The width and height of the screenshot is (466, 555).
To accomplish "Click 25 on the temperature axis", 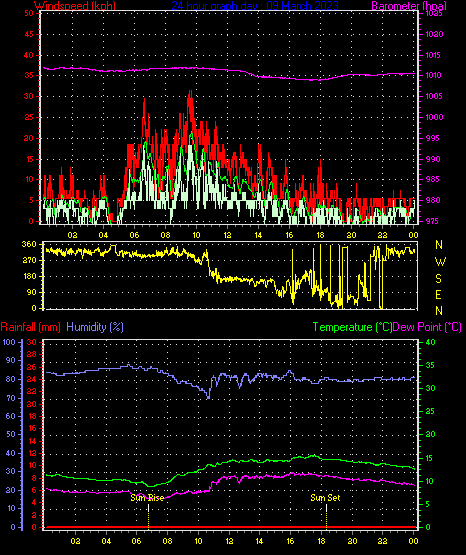I will 431,412.
